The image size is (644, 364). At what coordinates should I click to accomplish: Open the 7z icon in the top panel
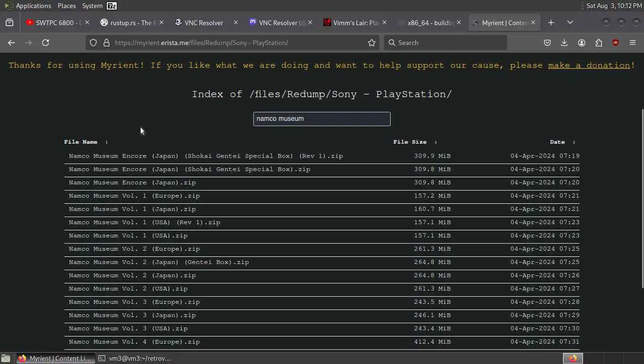[112, 6]
